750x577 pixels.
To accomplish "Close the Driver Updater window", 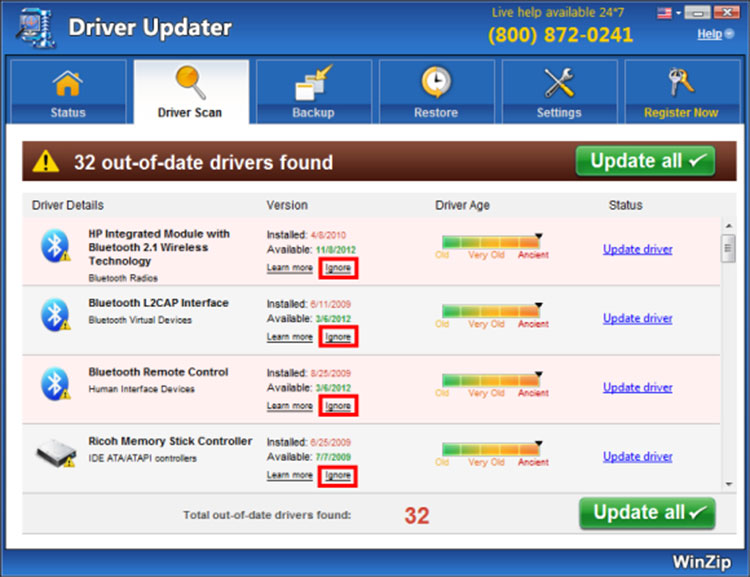I will pyautogui.click(x=727, y=13).
